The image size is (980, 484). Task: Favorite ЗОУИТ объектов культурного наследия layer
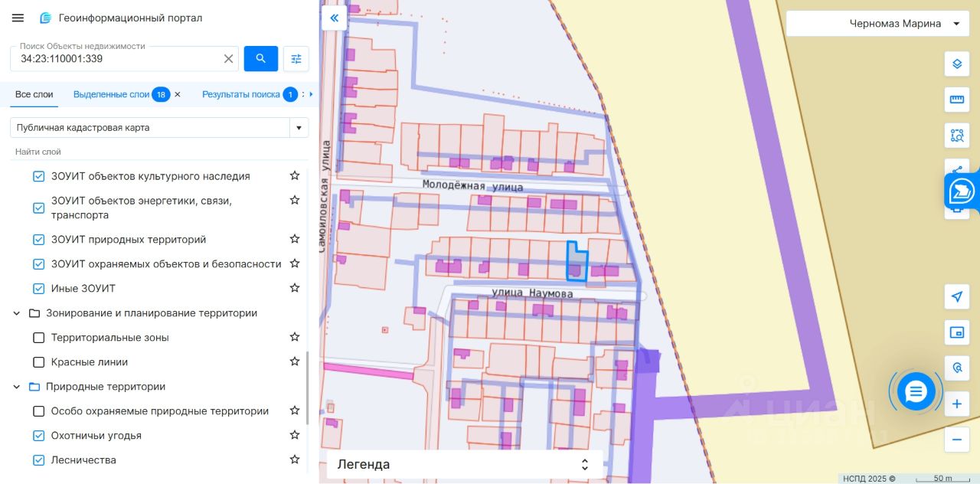click(x=295, y=176)
